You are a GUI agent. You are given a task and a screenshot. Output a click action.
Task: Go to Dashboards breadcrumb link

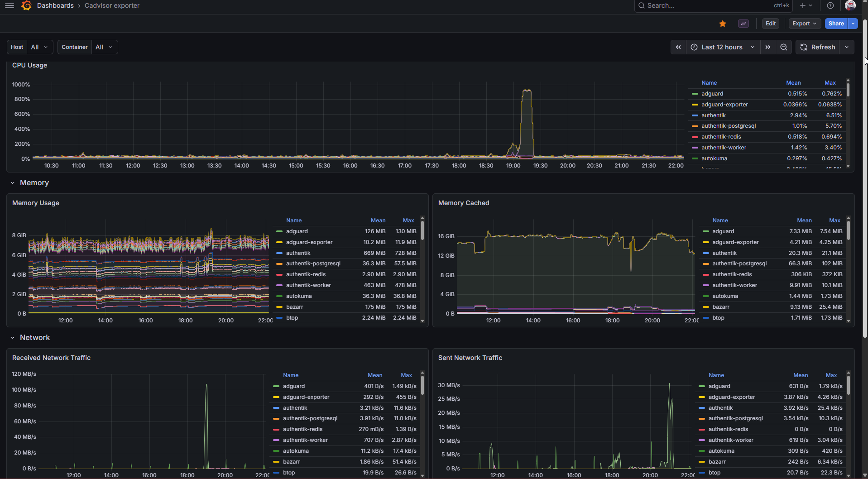click(55, 5)
